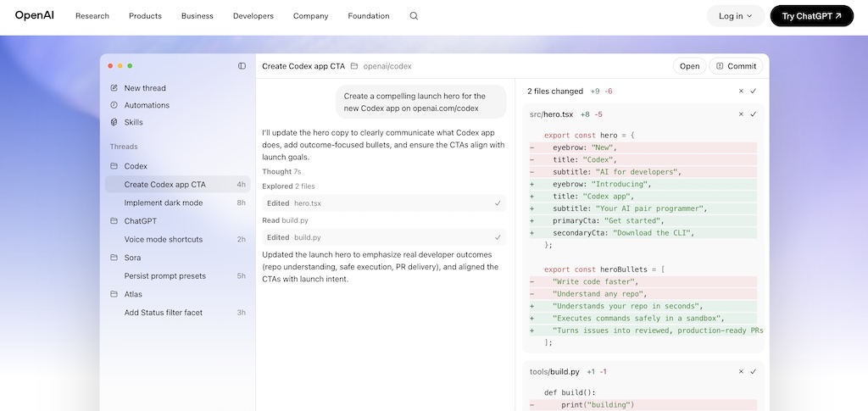Open the search magnifier in navbar
868x411 pixels.
click(x=414, y=16)
